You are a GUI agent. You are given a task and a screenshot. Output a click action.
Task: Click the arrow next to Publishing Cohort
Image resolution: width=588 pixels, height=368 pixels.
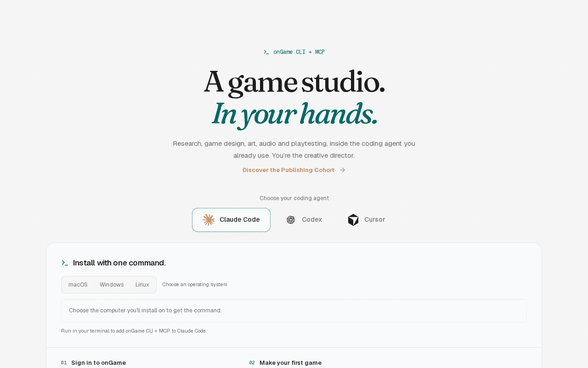click(342, 170)
